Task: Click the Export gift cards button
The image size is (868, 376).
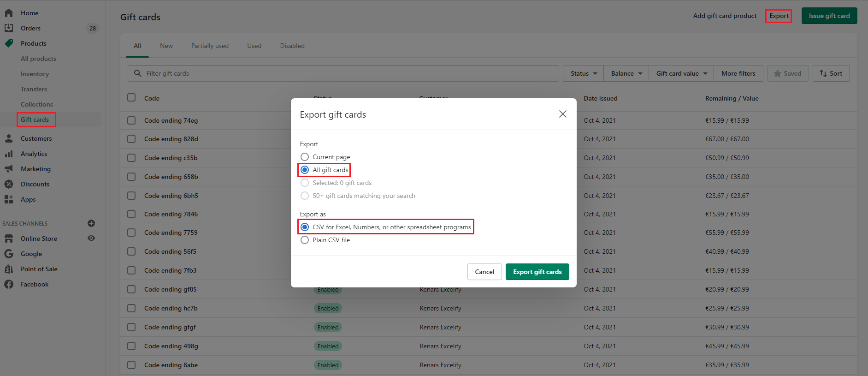Action: point(537,272)
